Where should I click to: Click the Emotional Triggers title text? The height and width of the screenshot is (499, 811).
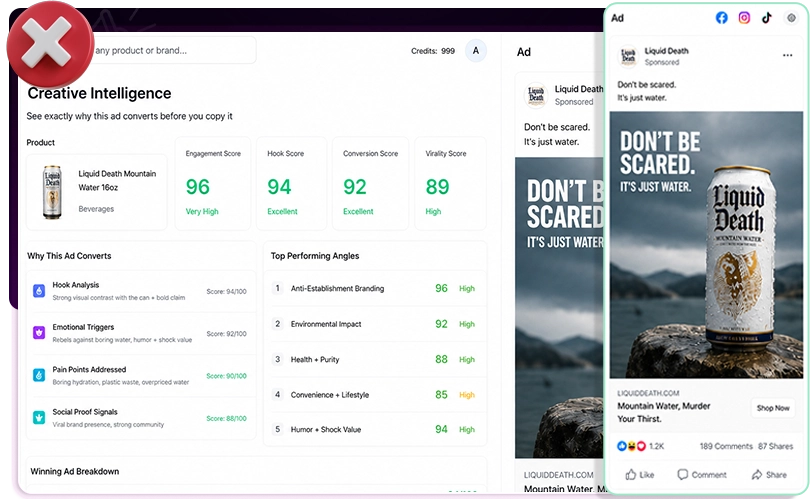pos(83,327)
